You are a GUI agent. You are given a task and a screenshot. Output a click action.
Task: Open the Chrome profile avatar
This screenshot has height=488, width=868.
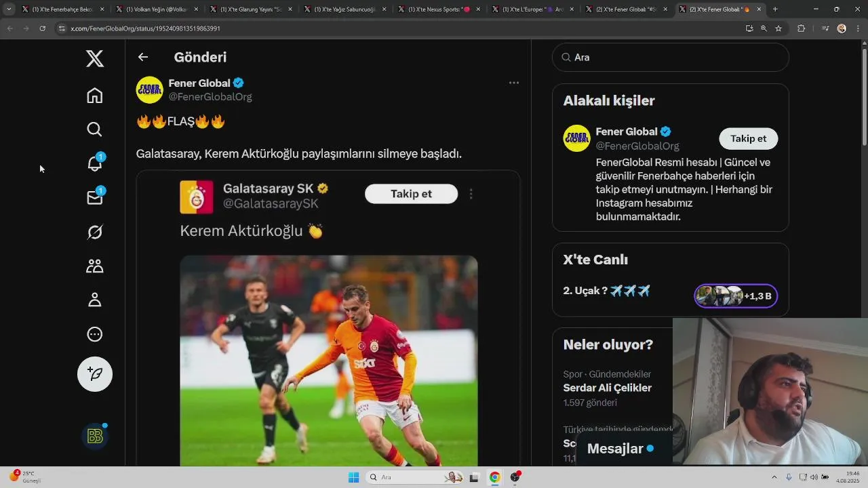842,28
